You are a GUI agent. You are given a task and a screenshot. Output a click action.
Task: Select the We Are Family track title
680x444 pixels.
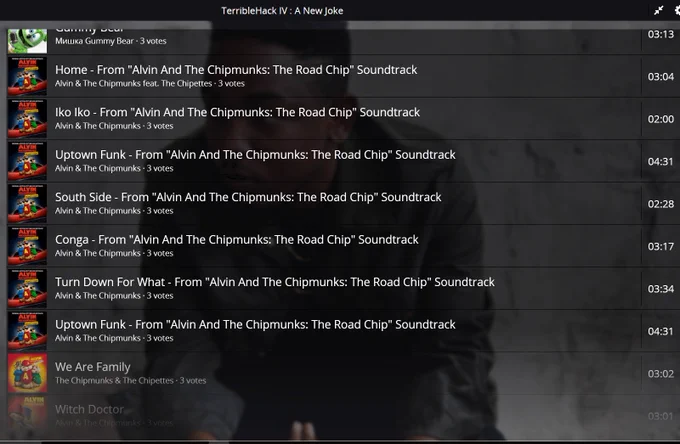(x=93, y=367)
